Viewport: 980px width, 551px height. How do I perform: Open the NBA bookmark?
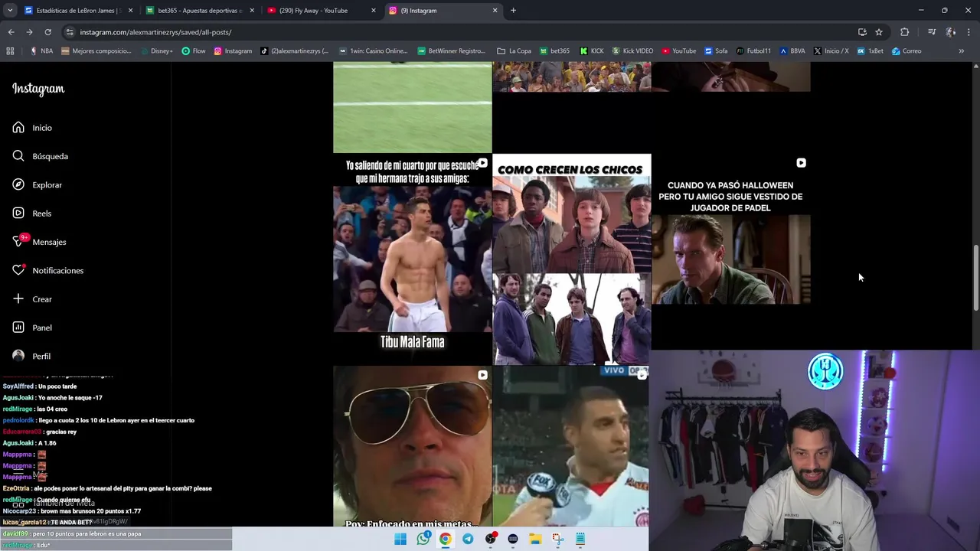tap(41, 51)
